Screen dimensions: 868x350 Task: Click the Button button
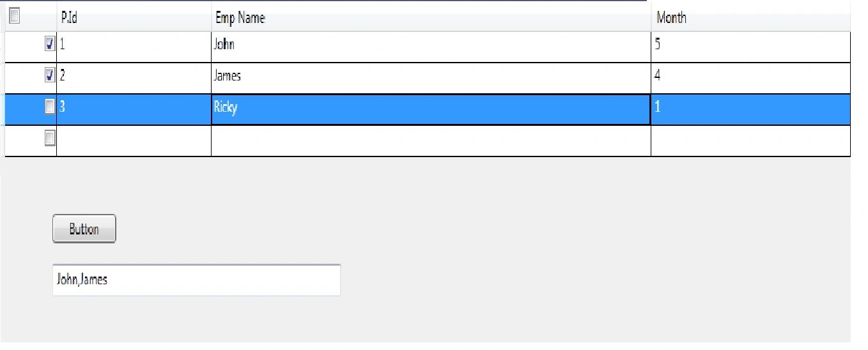84,229
